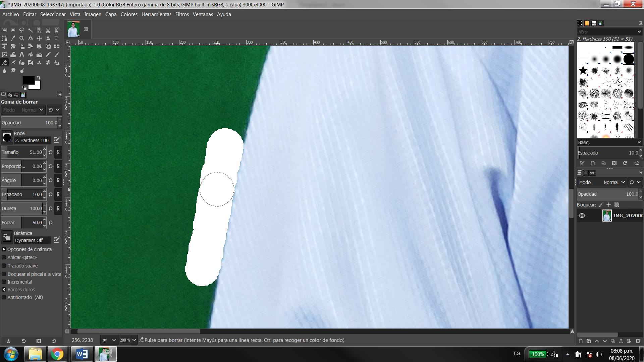Open the Filtros menu

[182, 14]
